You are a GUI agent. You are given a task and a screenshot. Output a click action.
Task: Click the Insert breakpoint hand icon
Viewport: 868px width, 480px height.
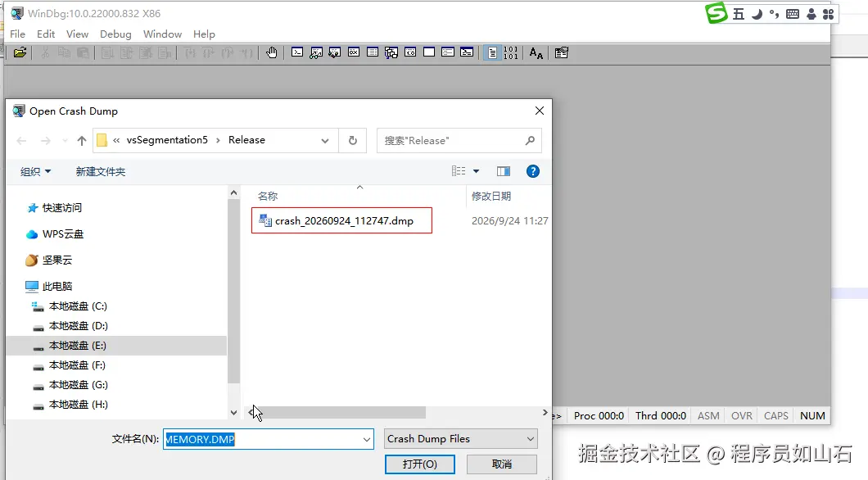pyautogui.click(x=271, y=52)
